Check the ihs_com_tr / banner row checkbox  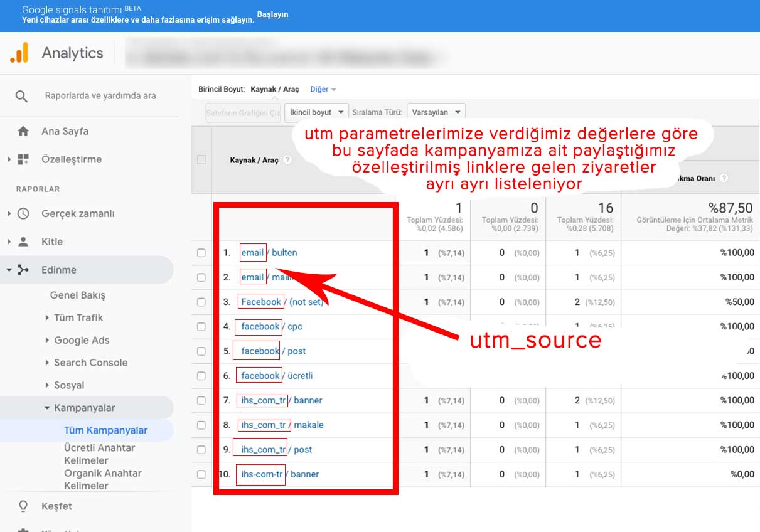pos(201,400)
